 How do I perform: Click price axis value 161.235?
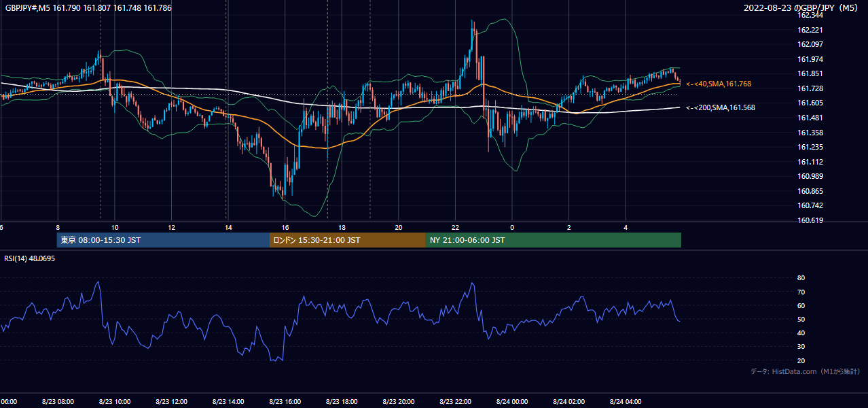[810, 147]
